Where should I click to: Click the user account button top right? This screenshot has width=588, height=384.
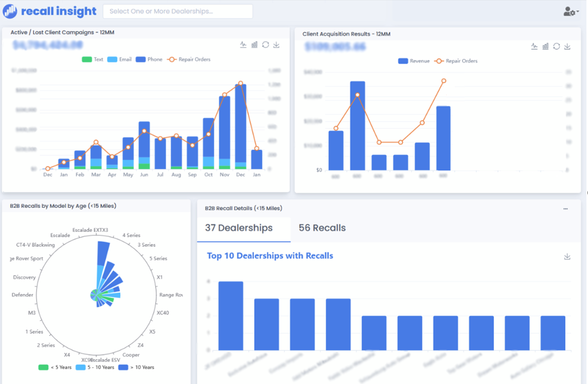point(569,11)
